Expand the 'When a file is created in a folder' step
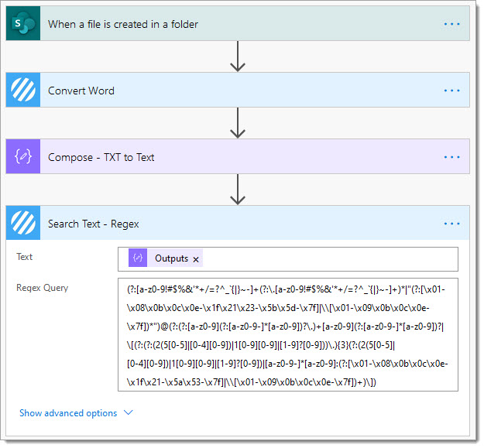The width and height of the screenshot is (484, 448). 238,23
